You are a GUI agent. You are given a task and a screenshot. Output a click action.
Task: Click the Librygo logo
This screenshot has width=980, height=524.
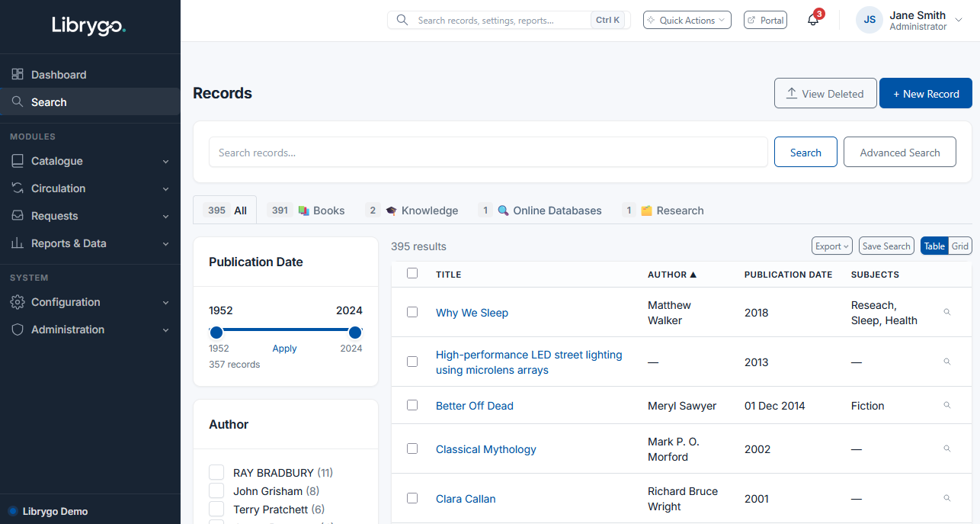[89, 26]
